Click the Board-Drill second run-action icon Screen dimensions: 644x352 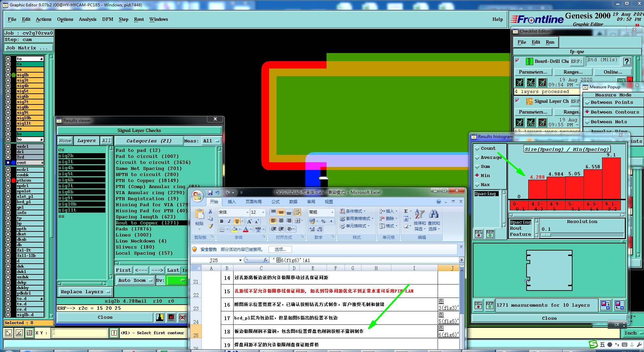(531, 82)
